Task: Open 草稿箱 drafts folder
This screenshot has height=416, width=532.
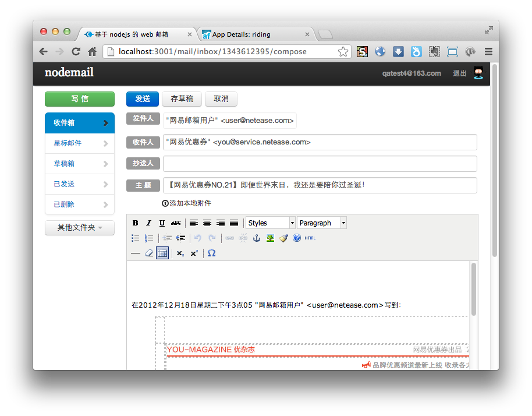Action: (80, 164)
